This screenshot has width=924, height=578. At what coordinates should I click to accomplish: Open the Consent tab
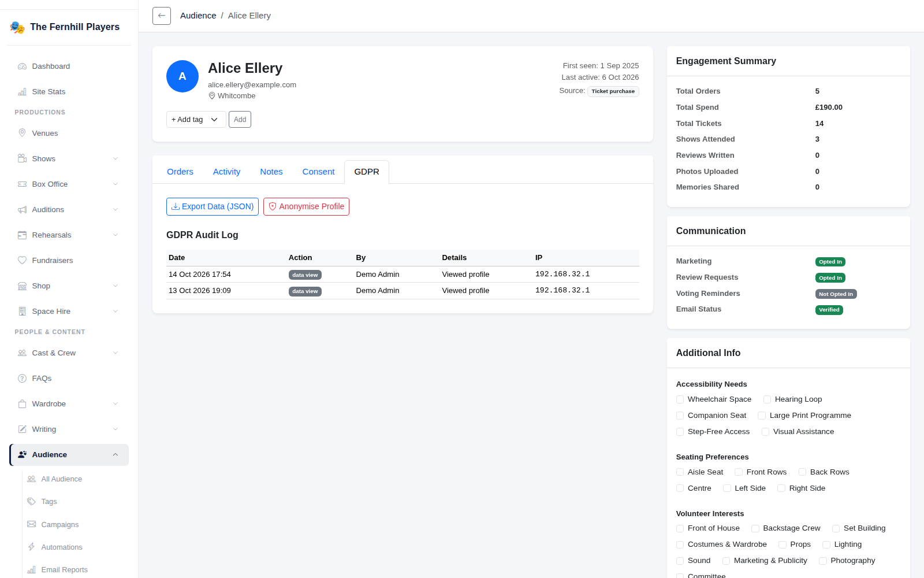(318, 172)
